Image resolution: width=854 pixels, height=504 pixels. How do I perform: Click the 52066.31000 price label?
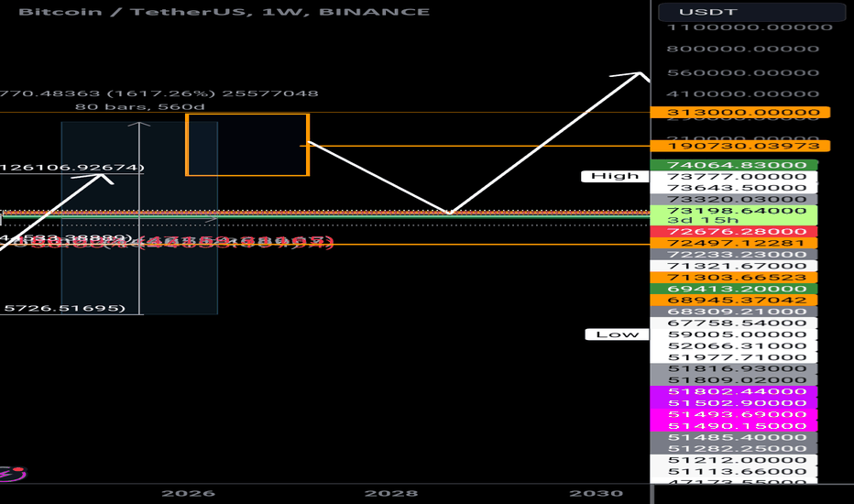point(734,346)
